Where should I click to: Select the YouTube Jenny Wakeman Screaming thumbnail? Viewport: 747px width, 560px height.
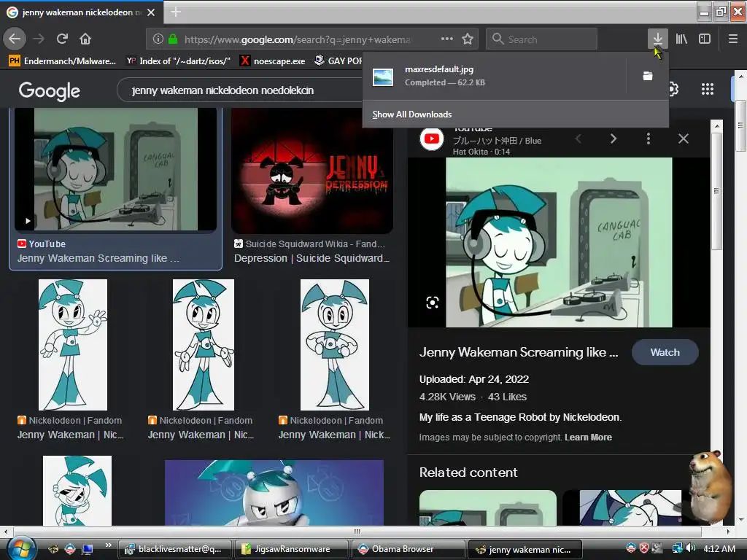pos(116,169)
